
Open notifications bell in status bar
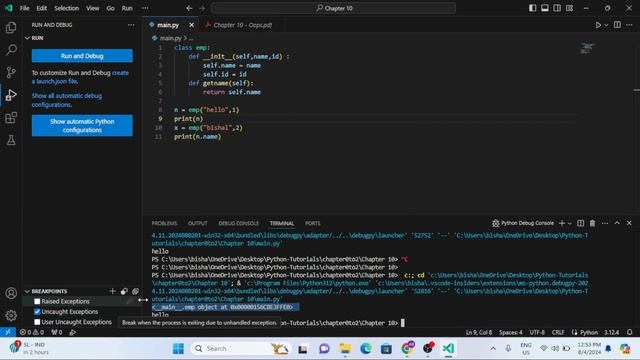(x=629, y=332)
